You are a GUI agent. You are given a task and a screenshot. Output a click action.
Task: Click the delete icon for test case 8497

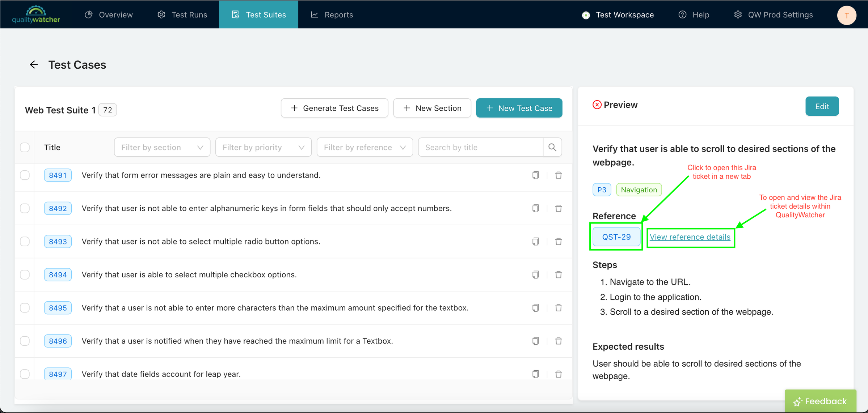coord(559,374)
